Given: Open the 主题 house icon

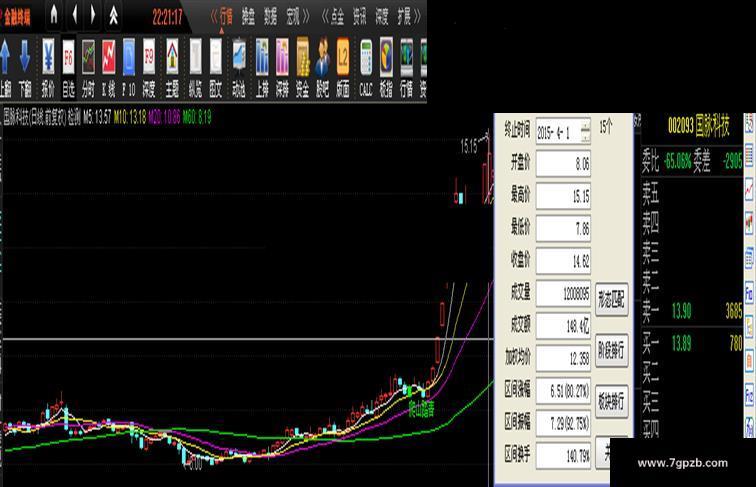Looking at the screenshot, I should [172, 57].
